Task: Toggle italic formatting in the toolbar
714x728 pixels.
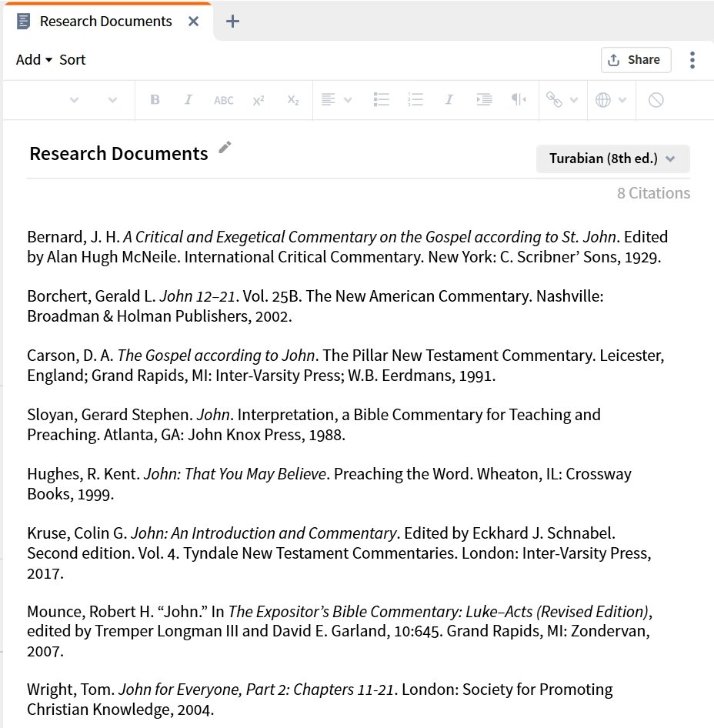Action: [x=188, y=100]
